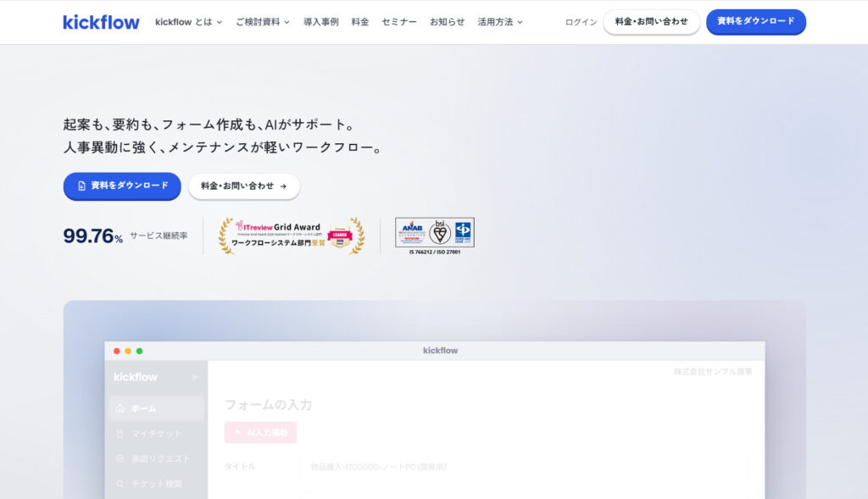Viewport: 868px width, 499px height.
Task: Expand the "ご検討資料" dropdown menu
Action: click(263, 22)
